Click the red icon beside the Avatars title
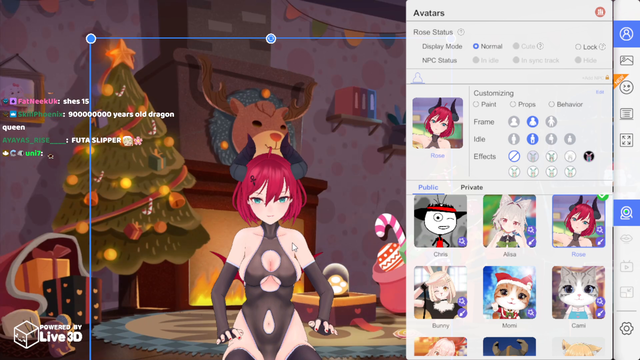Viewport: 640px width, 360px height. 600,12
